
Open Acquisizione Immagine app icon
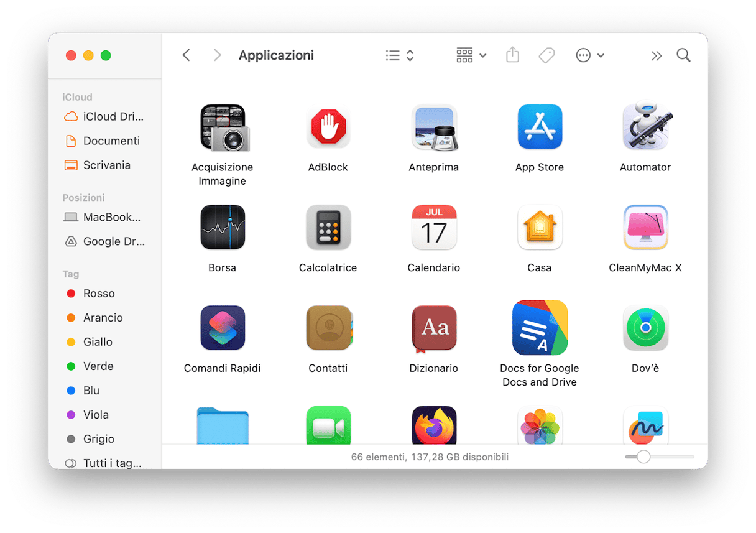[x=224, y=127]
